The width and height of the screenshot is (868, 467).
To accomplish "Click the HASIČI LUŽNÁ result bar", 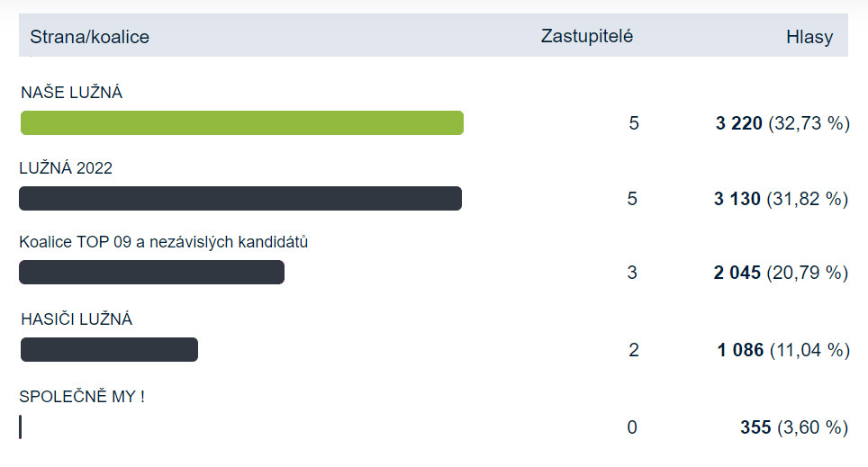I will (109, 350).
